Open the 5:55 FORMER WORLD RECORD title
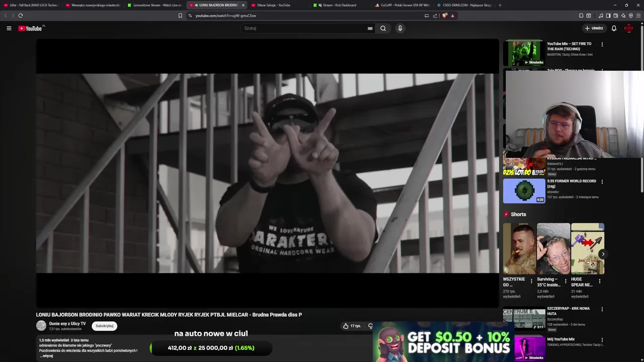The image size is (644, 362). 572,184
